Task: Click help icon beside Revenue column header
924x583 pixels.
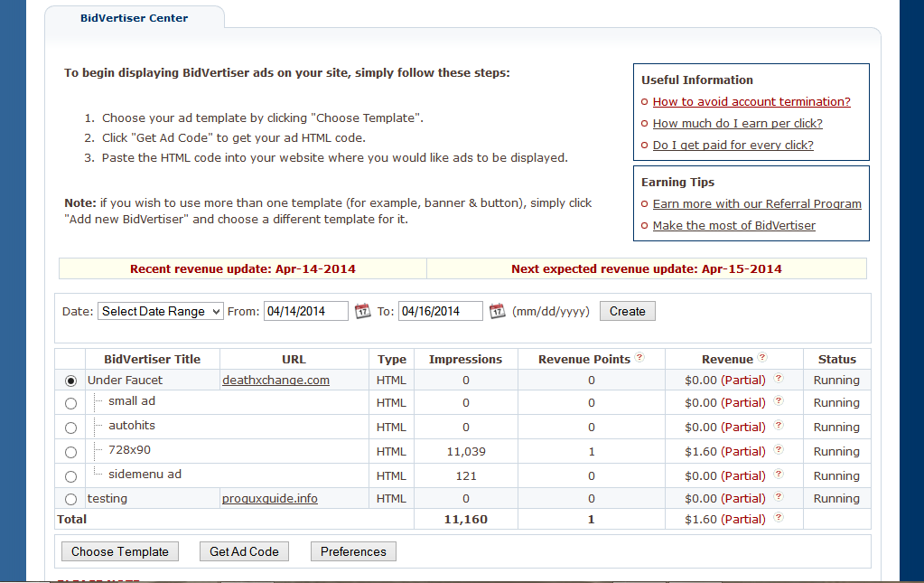Action: (762, 357)
